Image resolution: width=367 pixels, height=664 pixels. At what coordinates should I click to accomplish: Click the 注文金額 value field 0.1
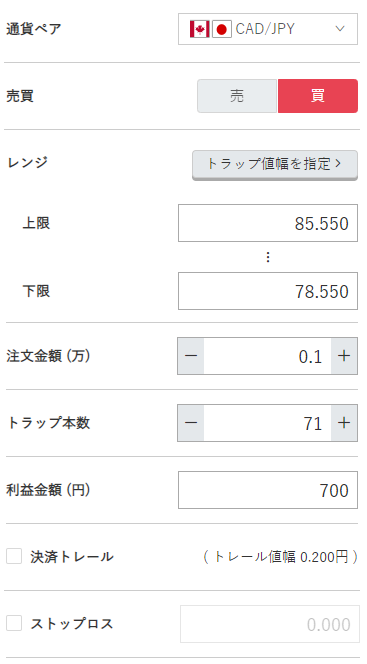(268, 356)
